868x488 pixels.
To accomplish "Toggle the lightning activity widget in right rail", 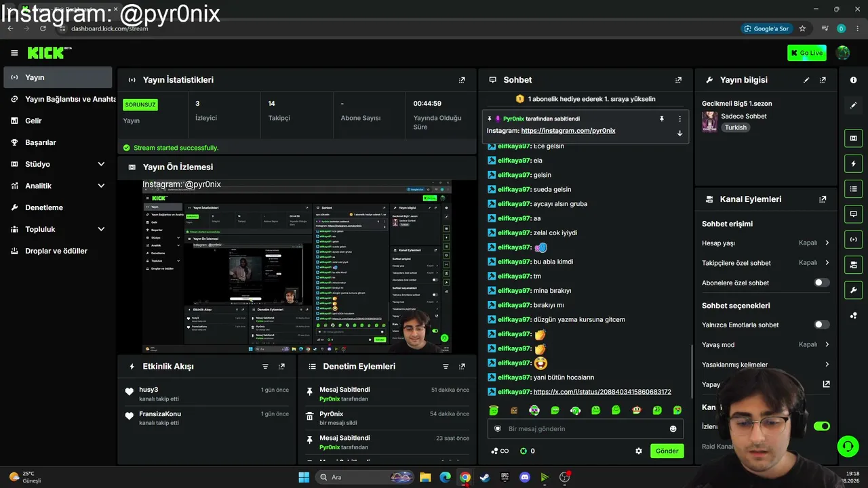I will [x=853, y=164].
